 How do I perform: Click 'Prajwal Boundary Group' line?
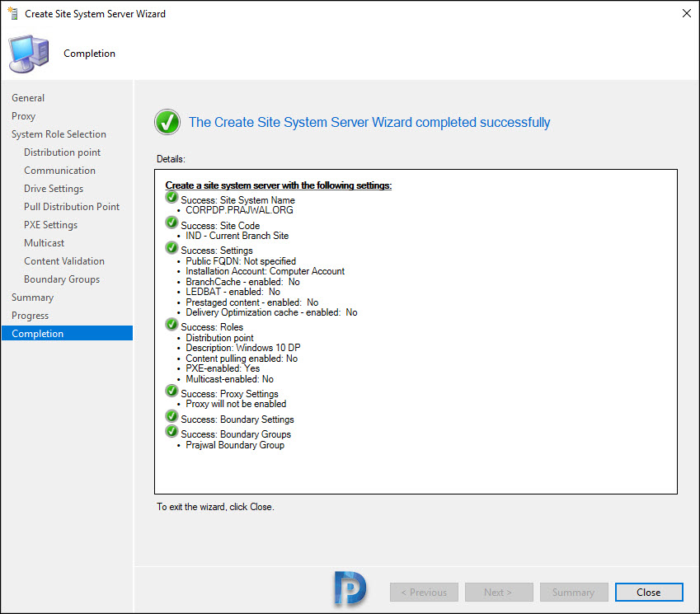[235, 445]
